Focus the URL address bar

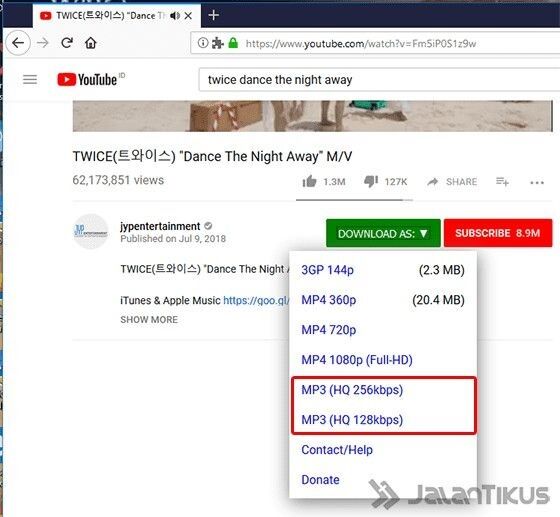pos(375,43)
